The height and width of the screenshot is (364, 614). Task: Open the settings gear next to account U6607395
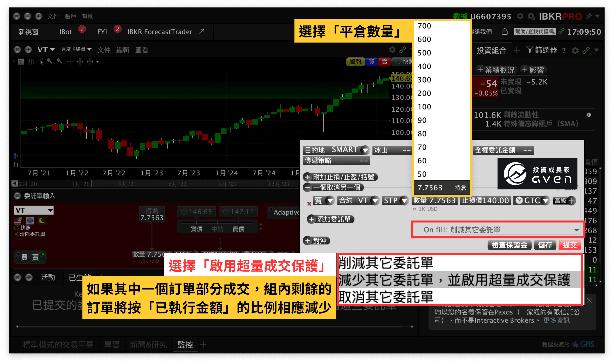tap(520, 16)
